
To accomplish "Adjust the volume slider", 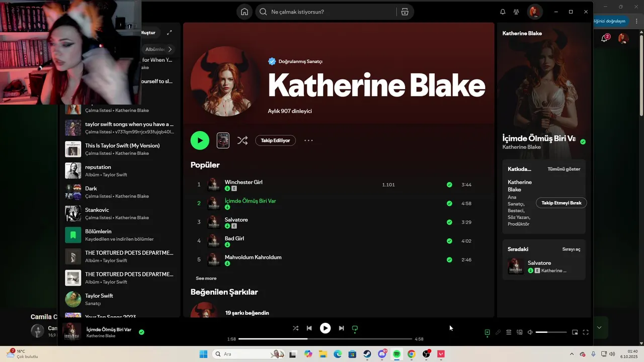I will tap(551, 332).
